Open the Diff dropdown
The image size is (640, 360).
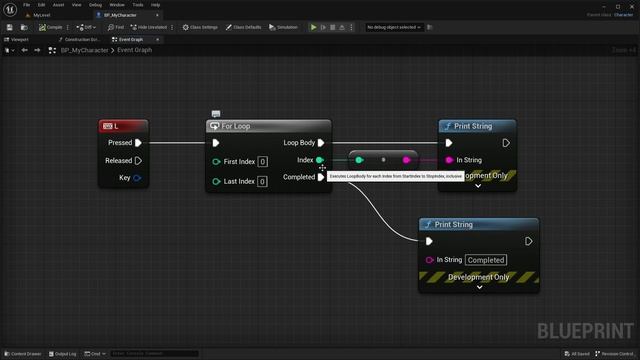coord(86,27)
